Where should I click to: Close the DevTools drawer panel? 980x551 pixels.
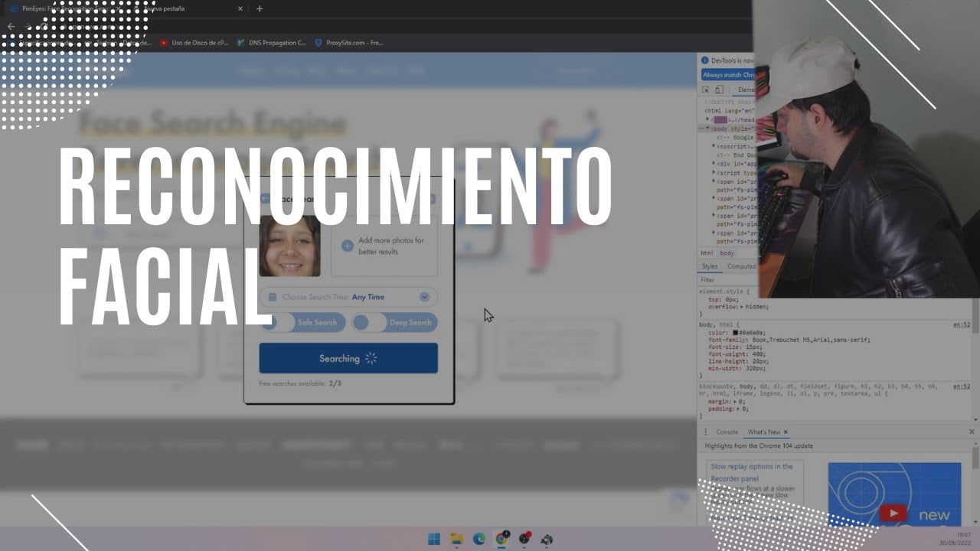tap(972, 432)
